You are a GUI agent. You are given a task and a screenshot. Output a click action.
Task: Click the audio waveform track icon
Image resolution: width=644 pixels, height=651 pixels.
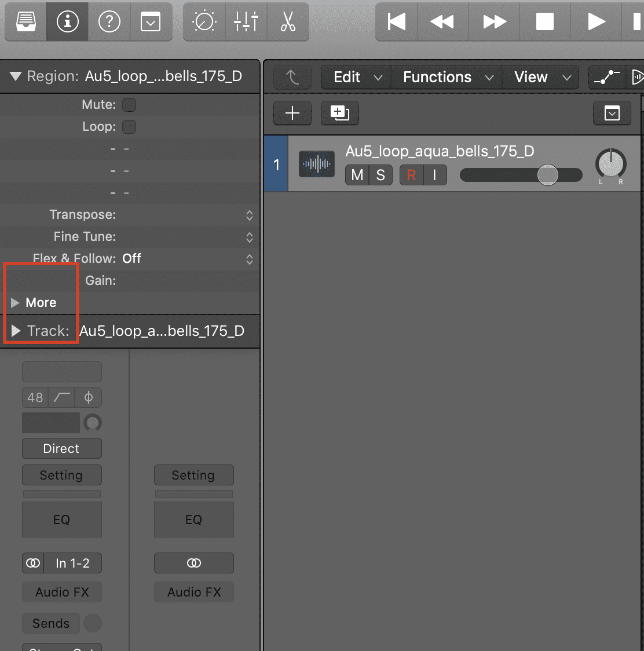317,164
